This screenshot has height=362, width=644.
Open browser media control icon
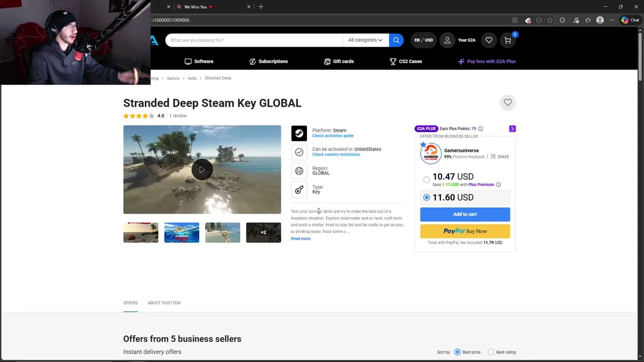point(576,20)
